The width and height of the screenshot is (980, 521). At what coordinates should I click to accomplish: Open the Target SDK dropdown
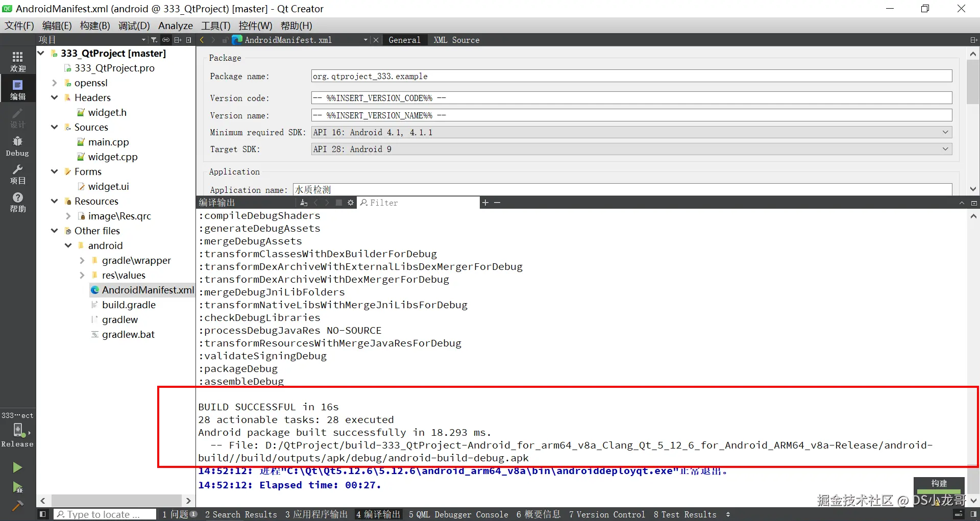[632, 149]
